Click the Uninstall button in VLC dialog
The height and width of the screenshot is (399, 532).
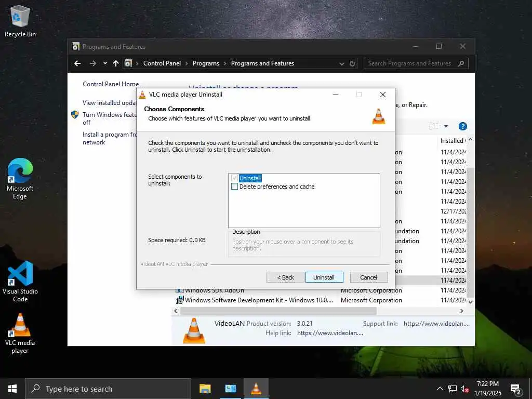coord(324,277)
